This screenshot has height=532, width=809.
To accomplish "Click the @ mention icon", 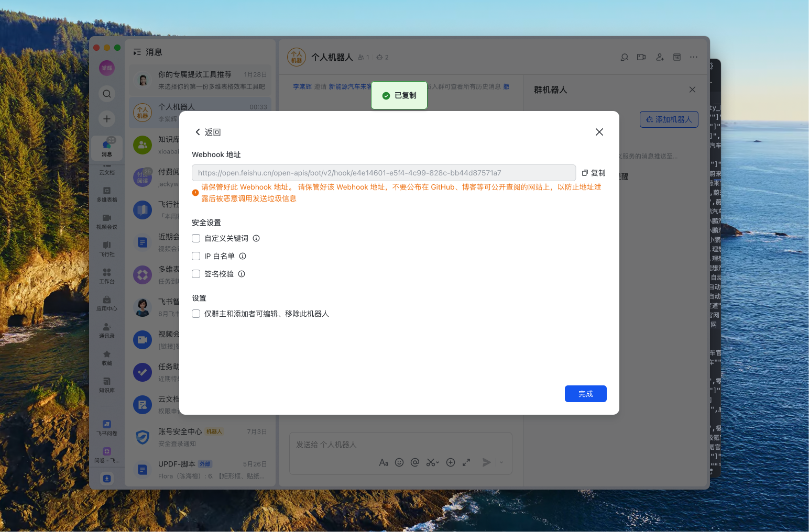I will 415,462.
